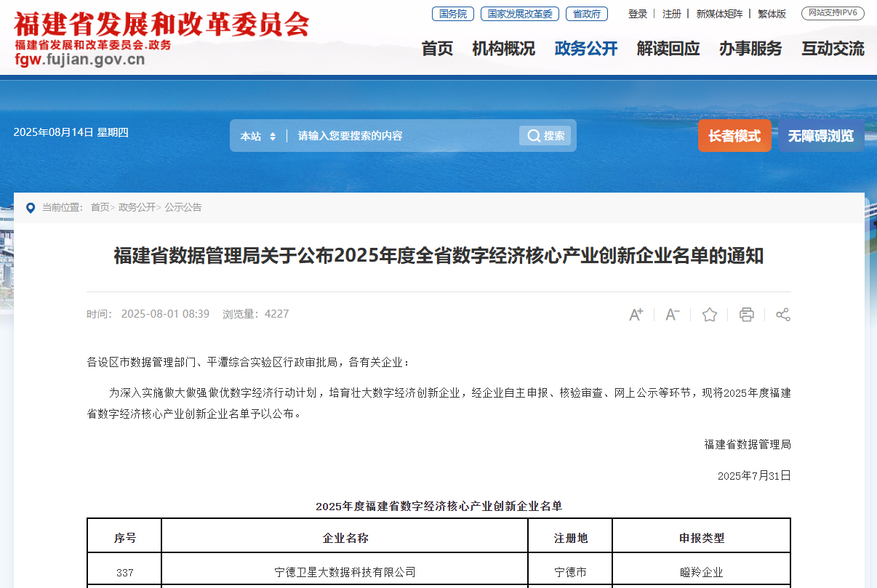Enable 长者模式 elder mode
Image resolution: width=877 pixels, height=588 pixels.
734,136
